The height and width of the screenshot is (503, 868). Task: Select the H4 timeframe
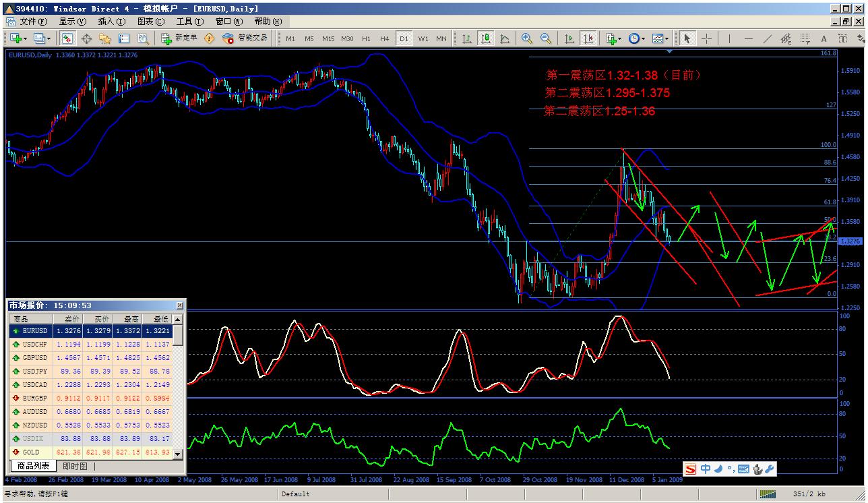pos(384,38)
